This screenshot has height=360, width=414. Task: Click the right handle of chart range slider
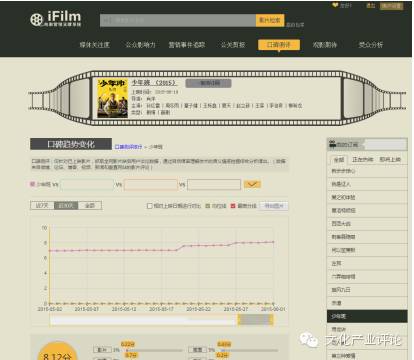(271, 320)
